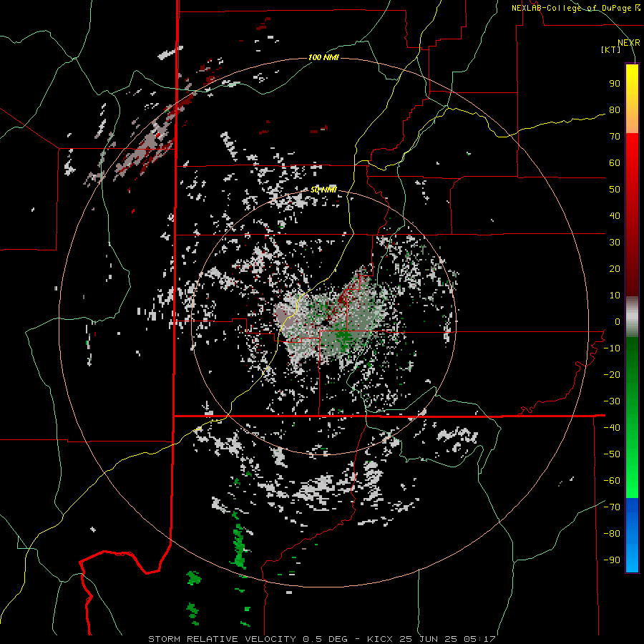The height and width of the screenshot is (644, 644).
Task: Click the -50 legend value
Action: 612,454
